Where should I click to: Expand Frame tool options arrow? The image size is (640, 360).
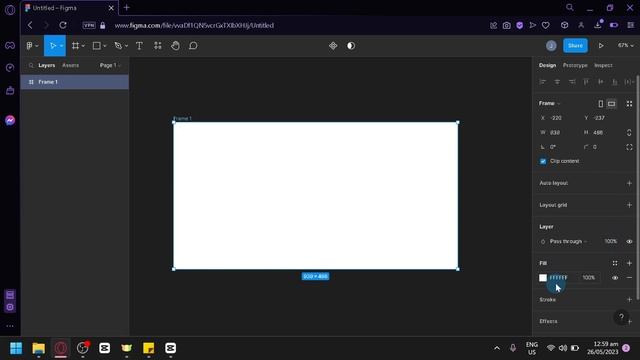coord(83,46)
